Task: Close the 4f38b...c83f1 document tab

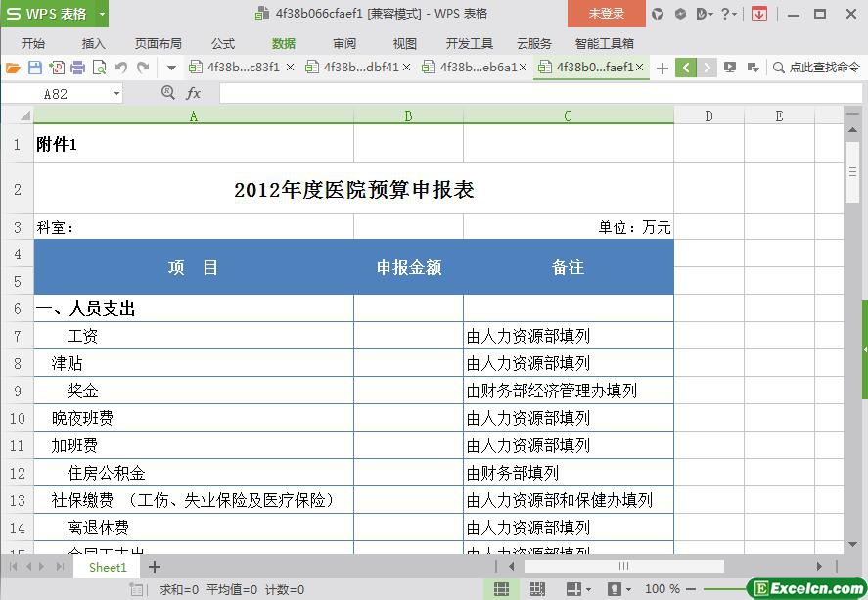Action: [290, 68]
